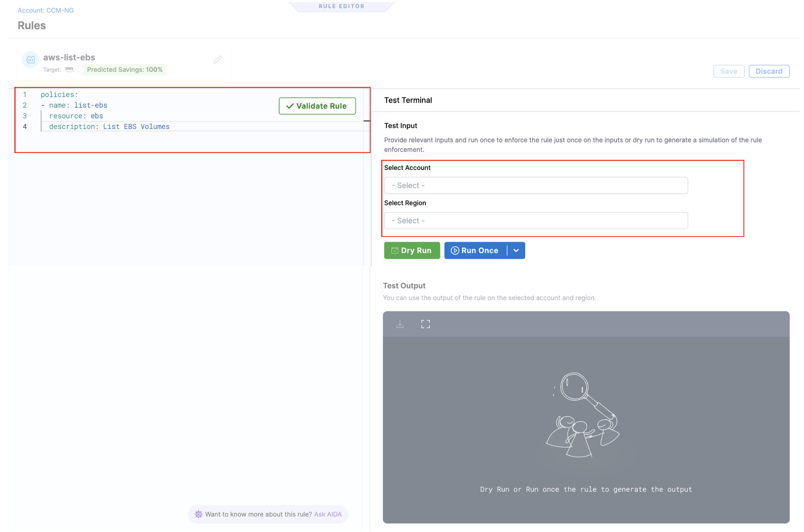
Task: Download the test output
Action: click(x=400, y=324)
